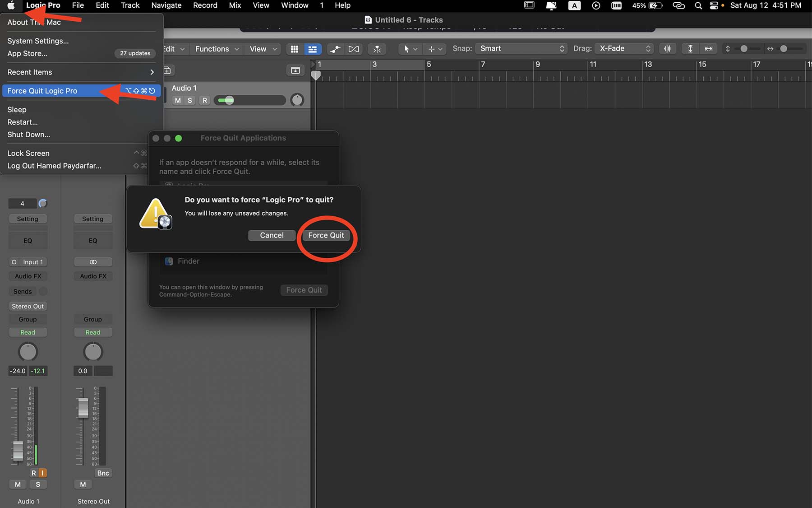Mute the Stereo Out channel strip

83,484
